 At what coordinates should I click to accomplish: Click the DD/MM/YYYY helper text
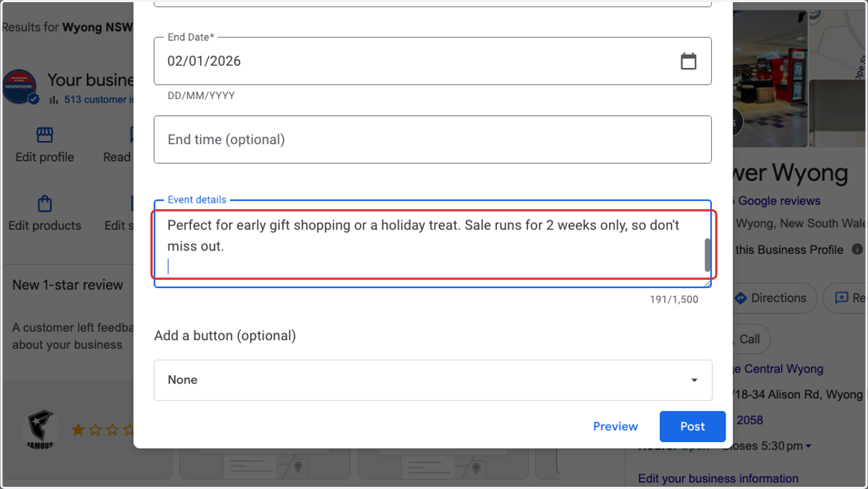[x=201, y=95]
